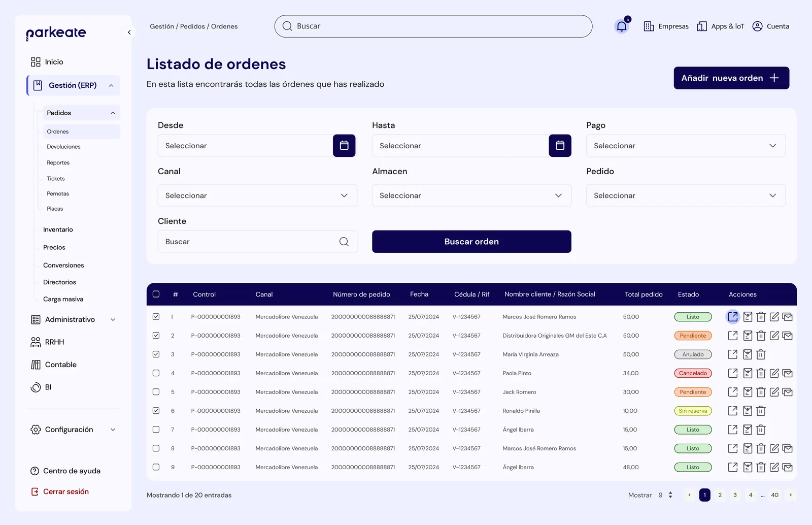
Task: Check the checkbox for row 4
Action: [x=156, y=373]
